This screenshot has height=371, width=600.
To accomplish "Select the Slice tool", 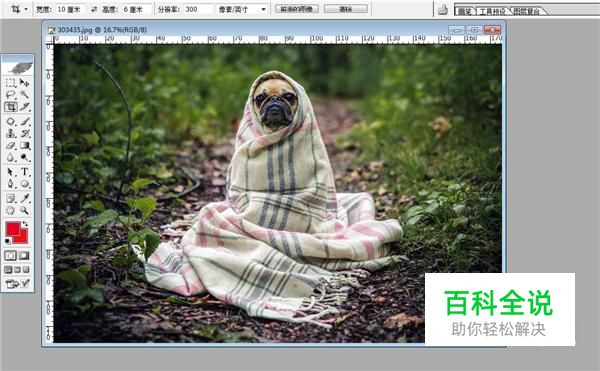I will [x=24, y=107].
